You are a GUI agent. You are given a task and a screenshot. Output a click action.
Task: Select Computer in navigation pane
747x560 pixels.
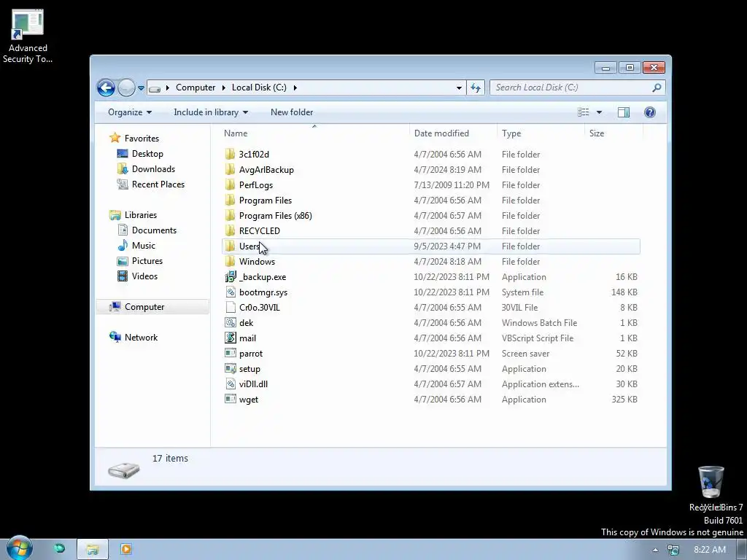coord(144,307)
